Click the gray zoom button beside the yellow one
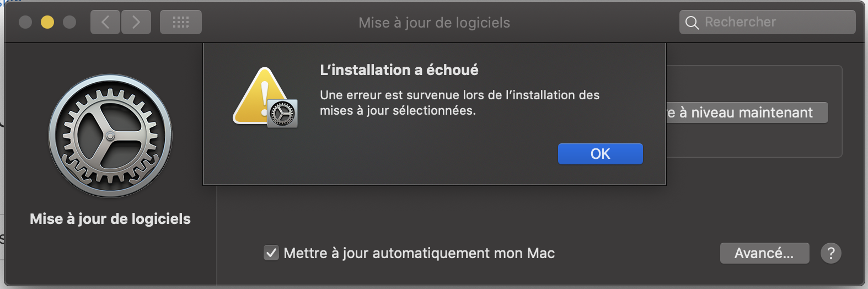 (x=69, y=22)
